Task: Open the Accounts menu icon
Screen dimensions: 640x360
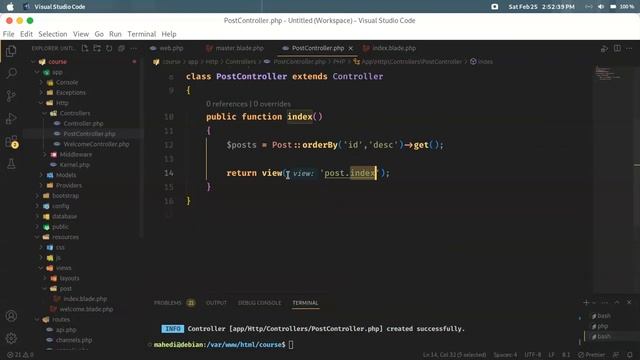Action: coord(11,316)
